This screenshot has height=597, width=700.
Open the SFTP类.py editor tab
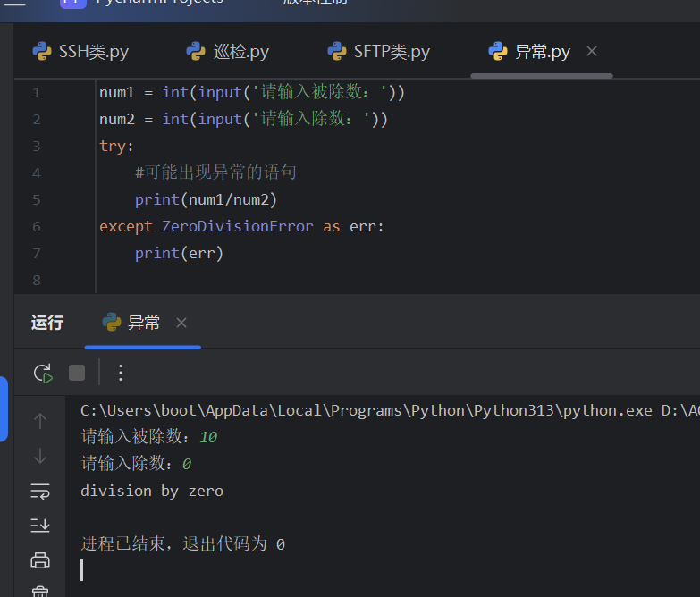[378, 52]
